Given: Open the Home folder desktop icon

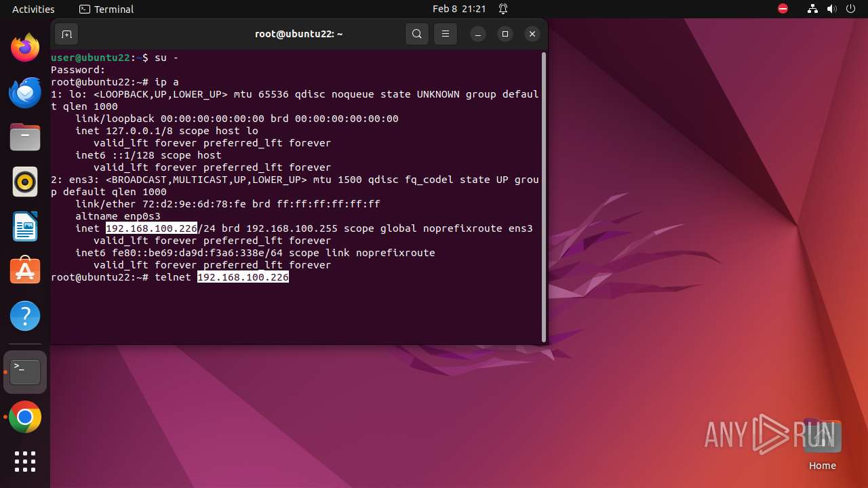Looking at the screenshot, I should 822,445.
